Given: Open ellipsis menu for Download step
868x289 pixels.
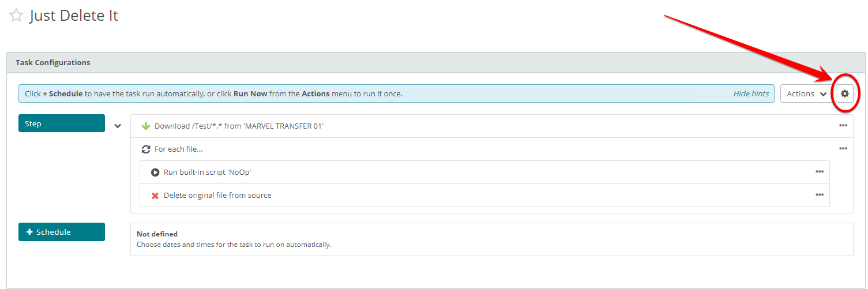Looking at the screenshot, I should (x=843, y=125).
